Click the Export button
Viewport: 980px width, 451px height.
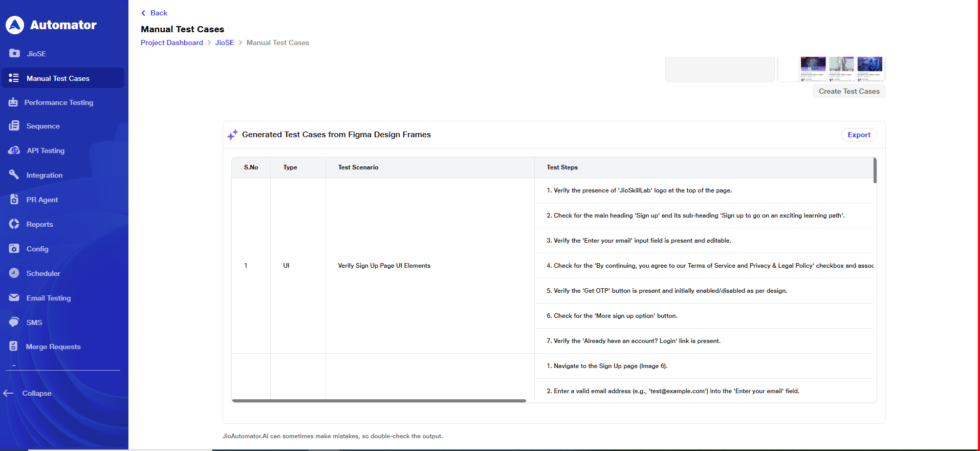[859, 135]
